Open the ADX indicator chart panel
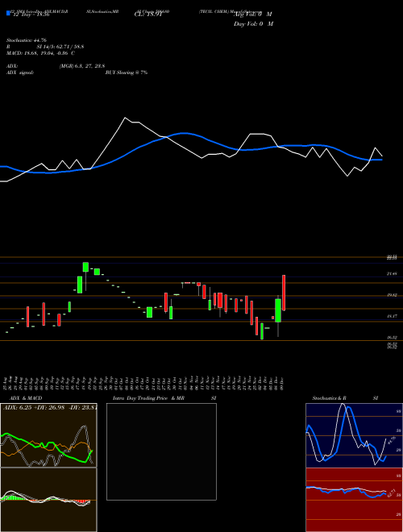This screenshot has width=403, height=532. pos(48,435)
